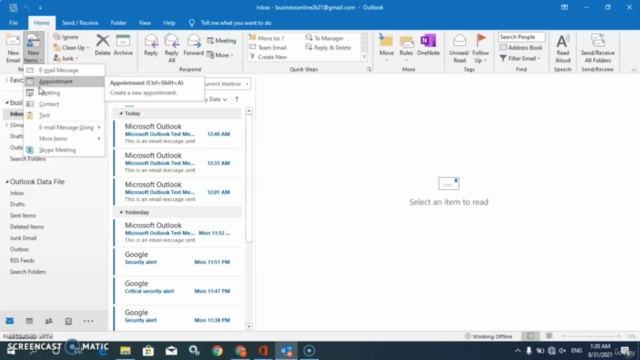
Task: Switch to the Send / Receive tab
Action: [x=80, y=23]
